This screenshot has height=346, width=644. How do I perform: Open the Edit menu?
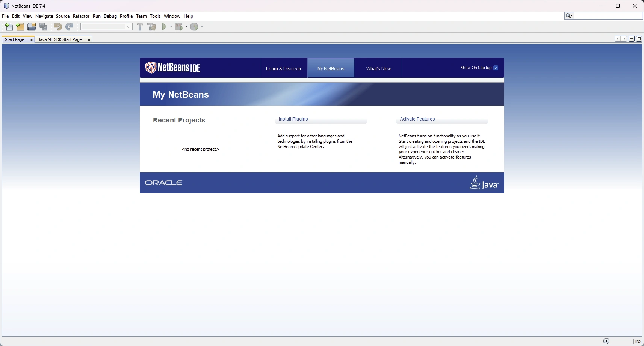pos(16,16)
